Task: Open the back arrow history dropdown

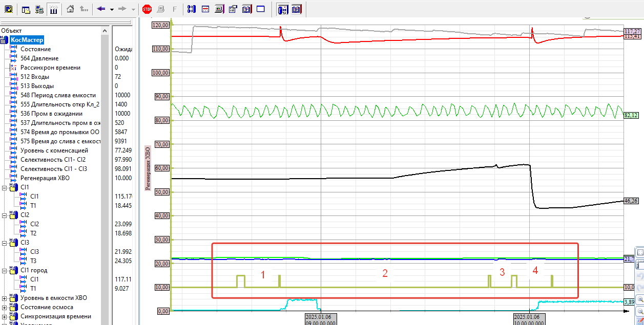Action: point(112,9)
